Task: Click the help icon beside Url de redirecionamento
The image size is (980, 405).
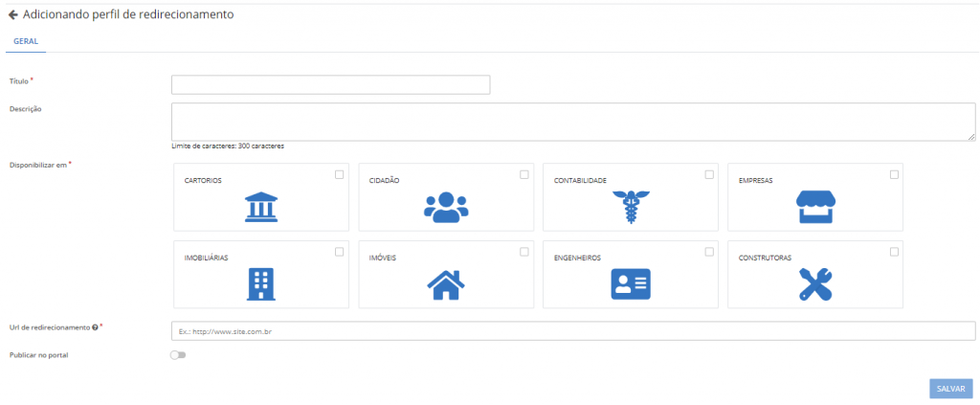Action: (95, 327)
